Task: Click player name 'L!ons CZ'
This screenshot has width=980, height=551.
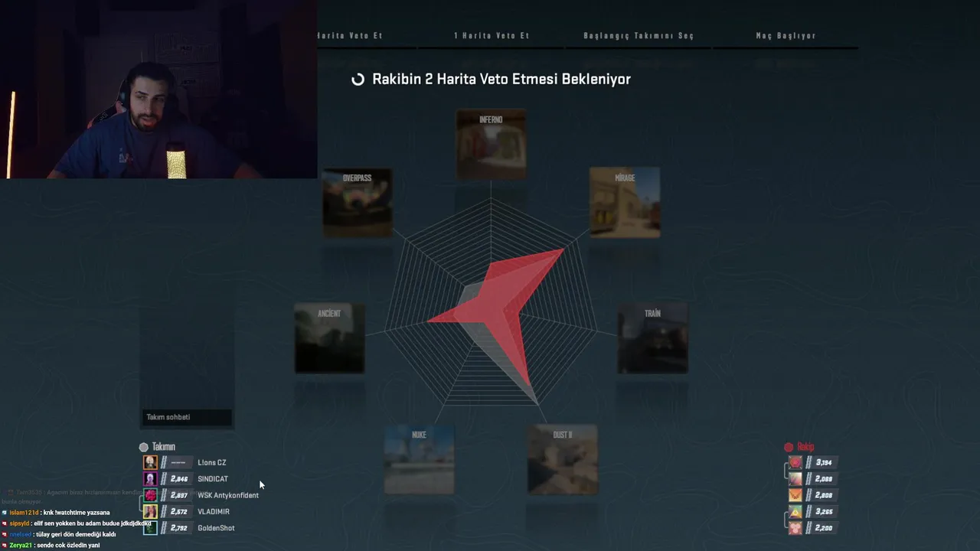Action: coord(212,462)
